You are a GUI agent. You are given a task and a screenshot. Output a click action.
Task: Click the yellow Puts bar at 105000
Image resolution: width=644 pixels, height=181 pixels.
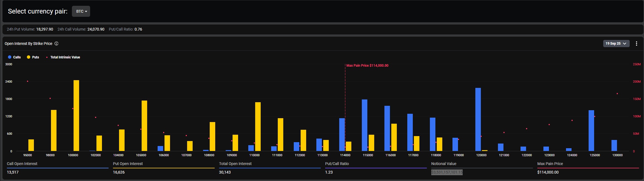(144, 126)
